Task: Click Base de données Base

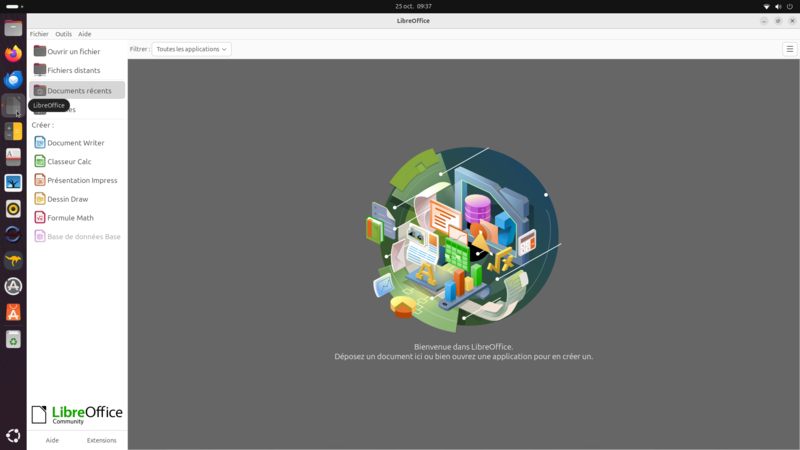Action: pos(77,237)
